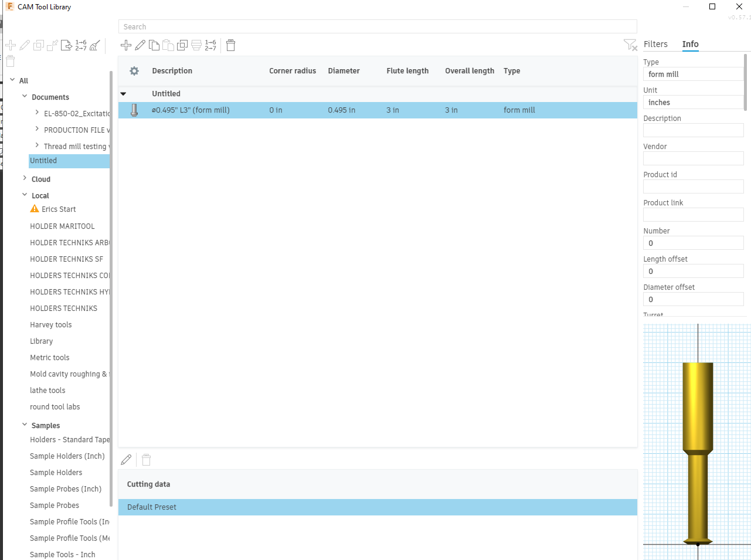The image size is (751, 560).
Task: Expand the EL-850-02_Excitation document
Action: click(37, 113)
